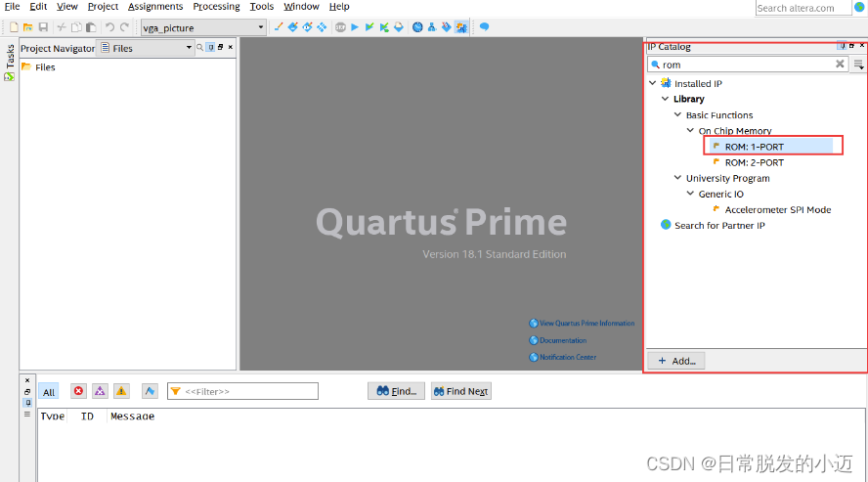868x482 pixels.
Task: Open the Edit menu
Action: [x=38, y=7]
